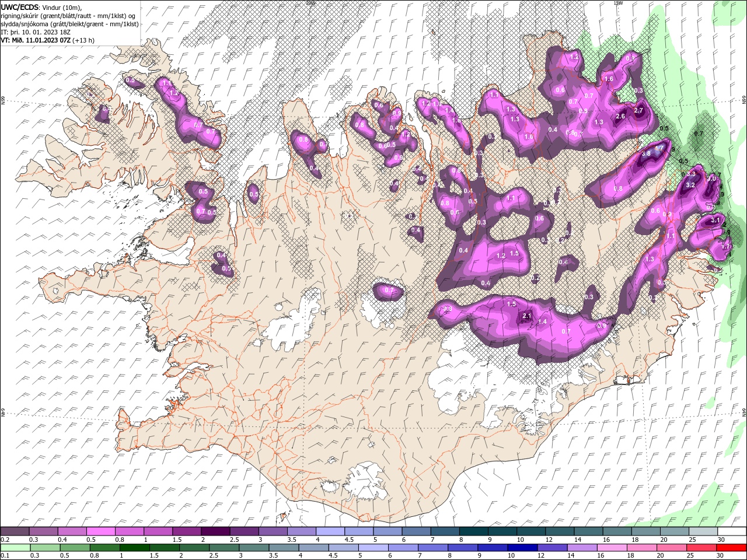Click the 1.6 snowfall value in the northeast

[609, 79]
